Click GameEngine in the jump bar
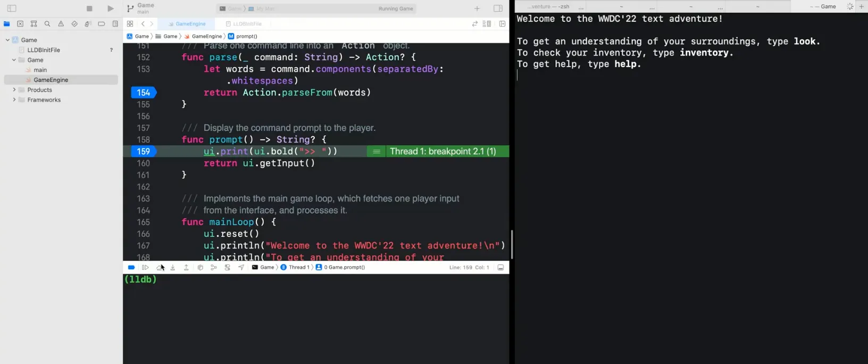The height and width of the screenshot is (364, 868). (x=203, y=36)
